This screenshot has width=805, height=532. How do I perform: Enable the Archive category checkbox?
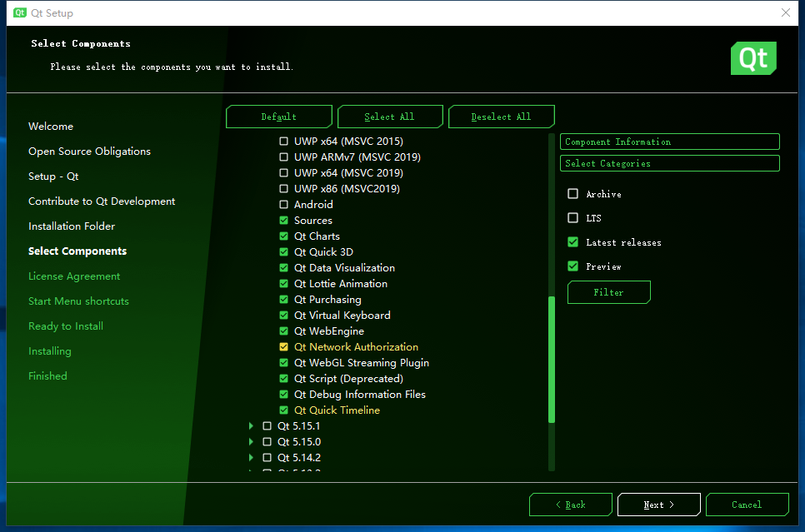tap(573, 194)
